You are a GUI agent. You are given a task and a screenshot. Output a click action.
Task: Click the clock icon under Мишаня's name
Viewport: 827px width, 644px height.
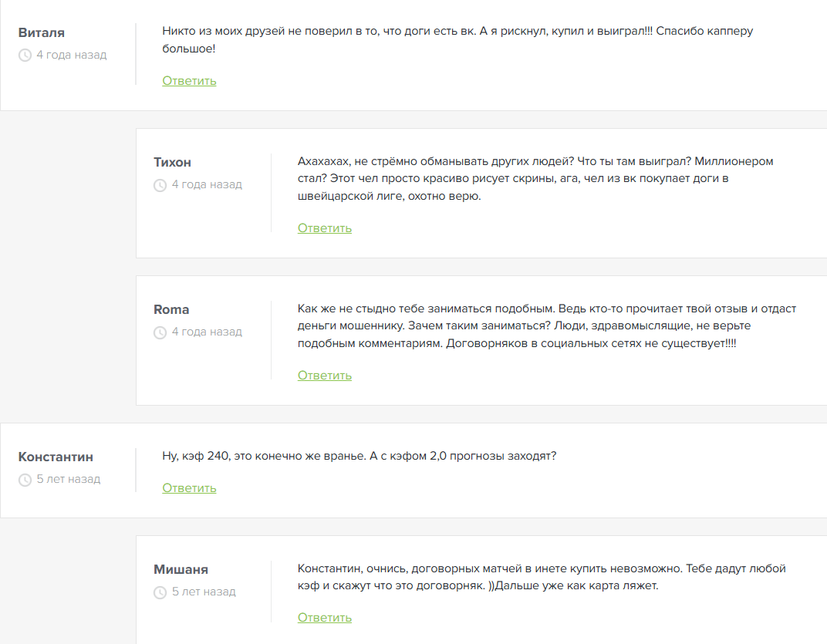pos(160,592)
